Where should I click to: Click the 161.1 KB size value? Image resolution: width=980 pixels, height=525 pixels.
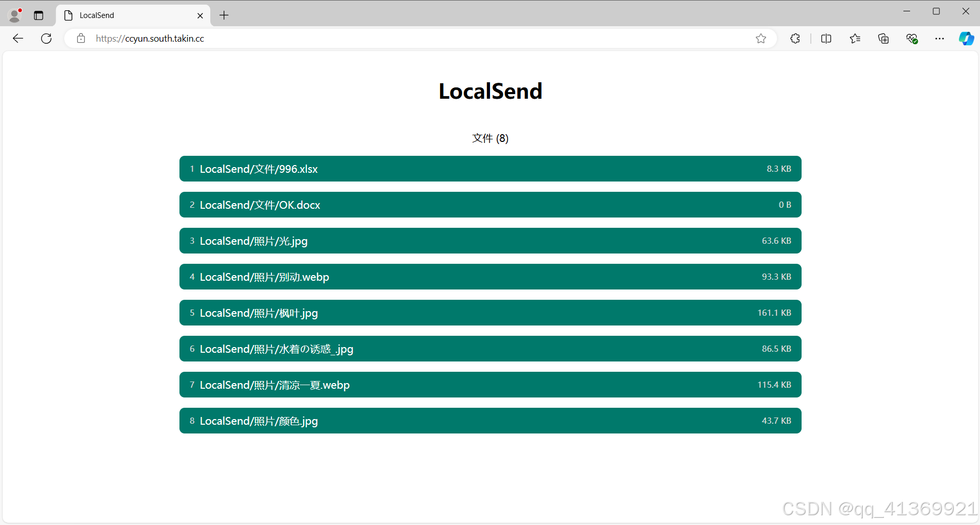click(x=774, y=313)
